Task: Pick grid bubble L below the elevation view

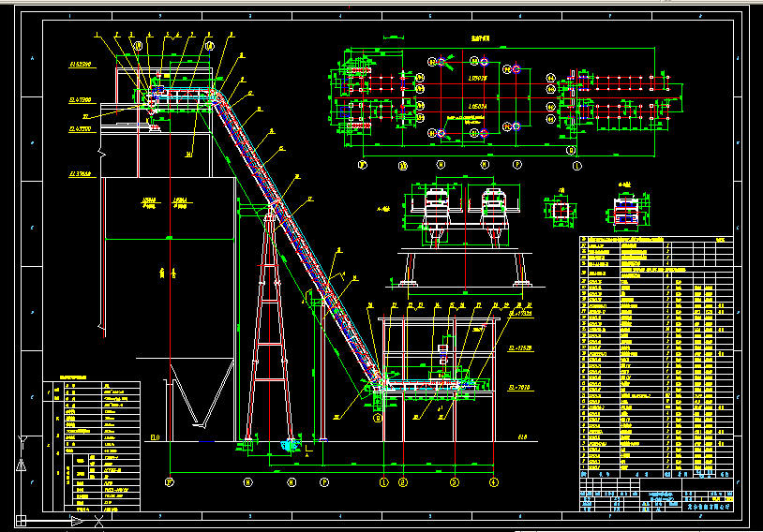Action: tap(382, 482)
